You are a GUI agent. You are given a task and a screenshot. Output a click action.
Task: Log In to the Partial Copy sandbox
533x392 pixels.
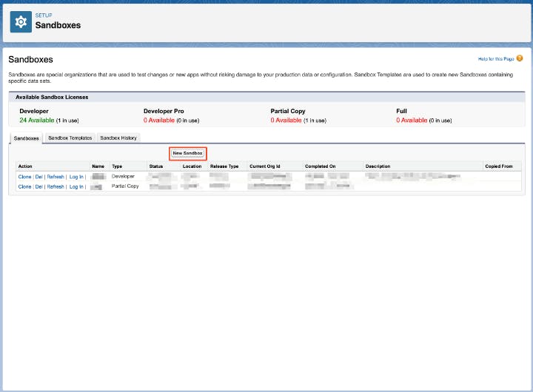[76, 186]
